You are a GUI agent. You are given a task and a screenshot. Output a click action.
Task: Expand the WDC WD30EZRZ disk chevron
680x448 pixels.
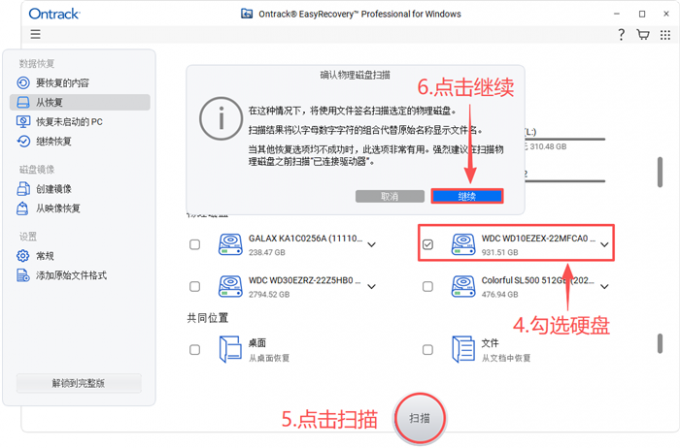point(372,287)
